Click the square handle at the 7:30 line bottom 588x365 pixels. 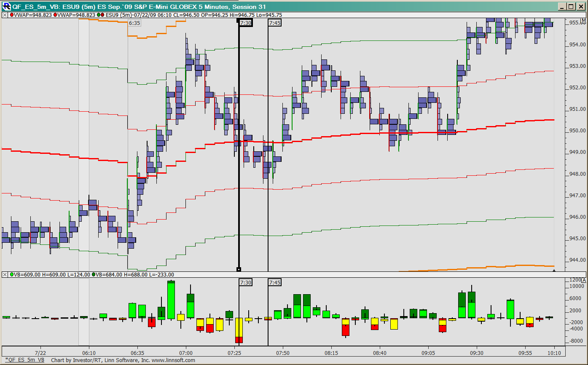(x=239, y=269)
